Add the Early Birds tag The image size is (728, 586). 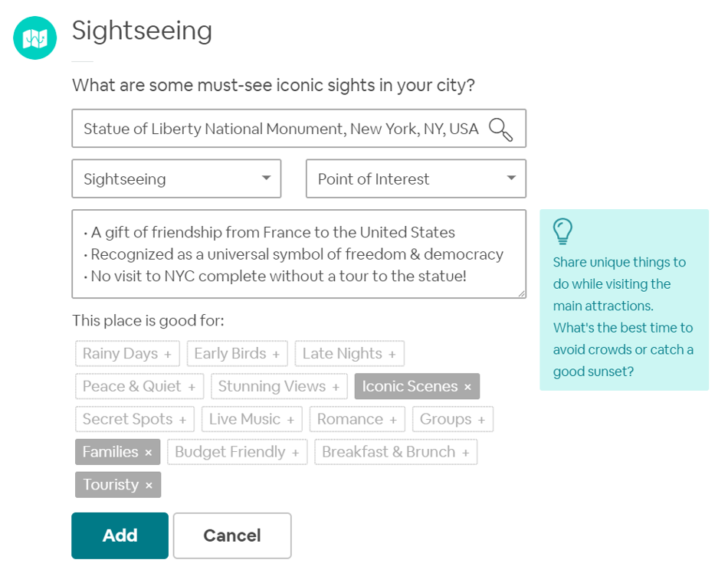[238, 354]
